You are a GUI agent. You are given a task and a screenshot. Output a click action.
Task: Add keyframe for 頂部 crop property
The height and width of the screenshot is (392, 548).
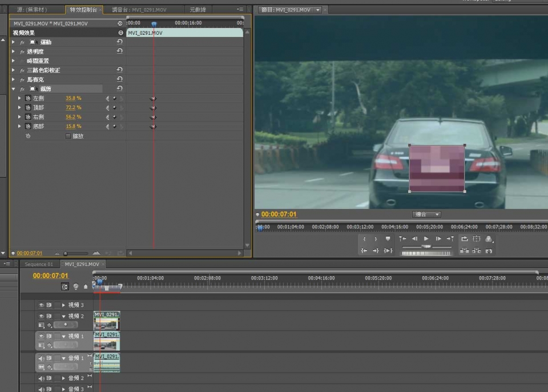tap(114, 107)
